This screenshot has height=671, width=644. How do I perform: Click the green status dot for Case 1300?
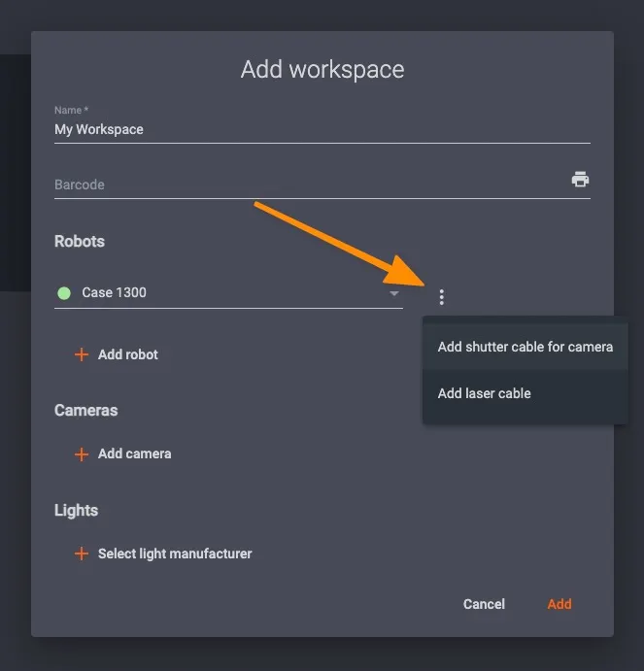click(64, 293)
